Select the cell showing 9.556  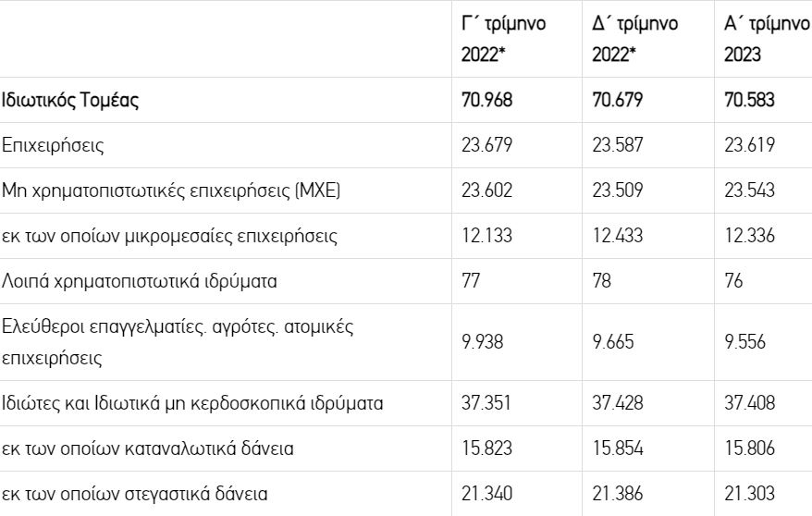(744, 342)
